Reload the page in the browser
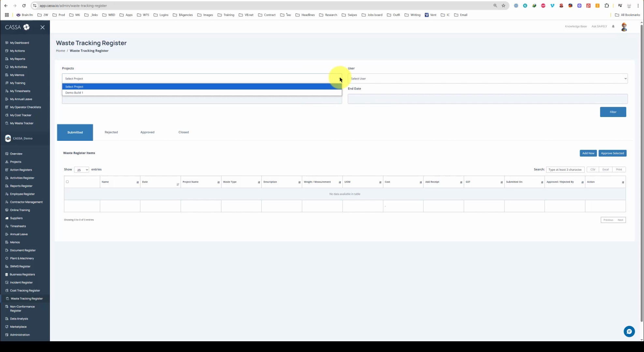644x352 pixels. click(x=24, y=6)
